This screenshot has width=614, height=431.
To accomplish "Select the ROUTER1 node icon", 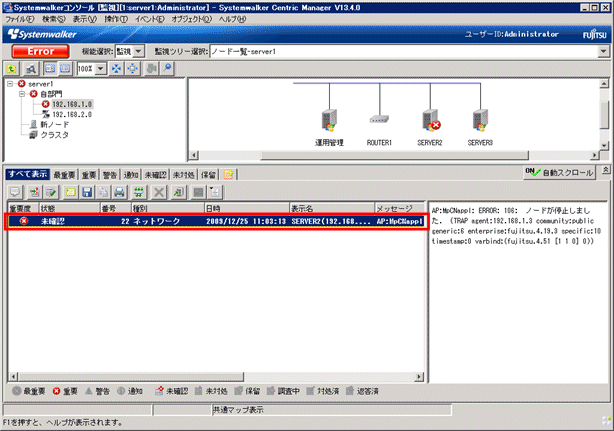I will point(379,119).
